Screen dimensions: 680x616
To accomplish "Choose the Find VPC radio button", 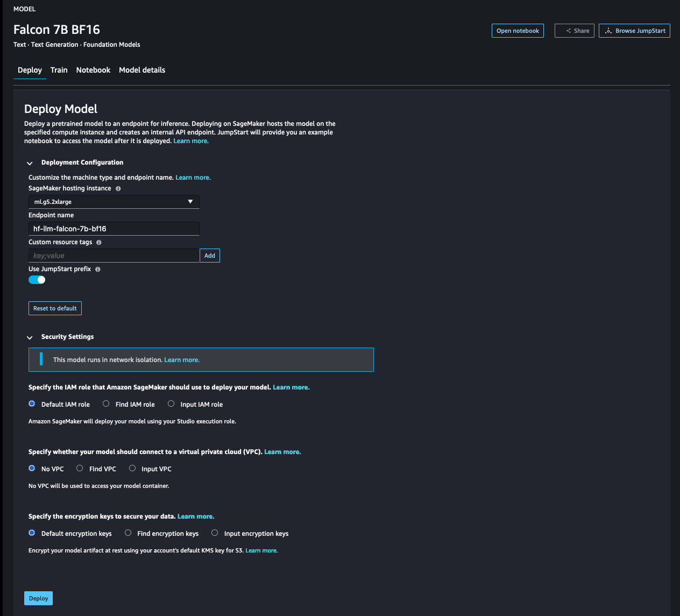I will (80, 468).
